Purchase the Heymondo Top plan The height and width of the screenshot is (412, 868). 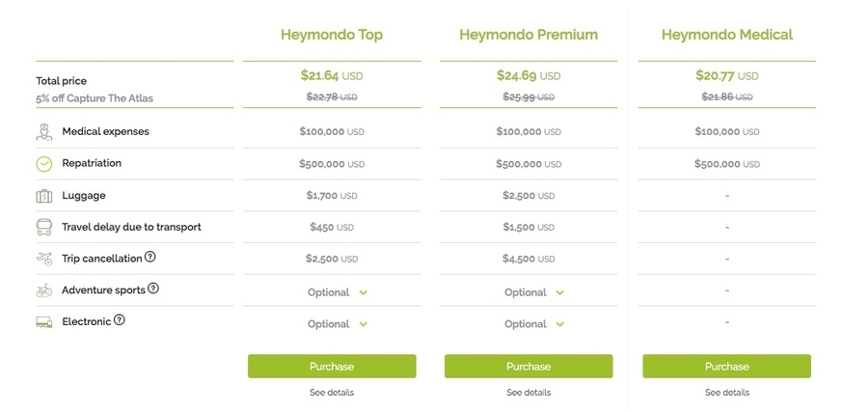[x=332, y=367]
